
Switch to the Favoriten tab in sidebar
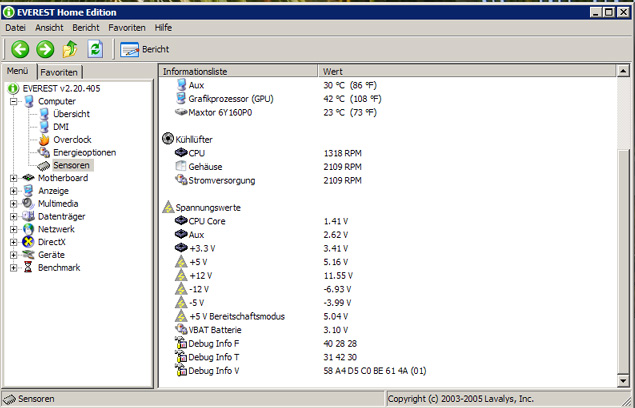pyautogui.click(x=59, y=72)
